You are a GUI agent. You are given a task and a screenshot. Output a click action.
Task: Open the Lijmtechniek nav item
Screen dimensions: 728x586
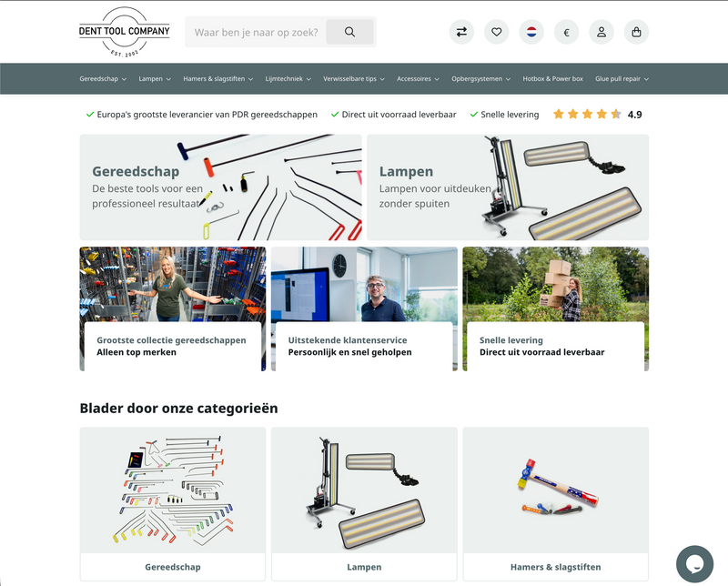click(x=284, y=79)
